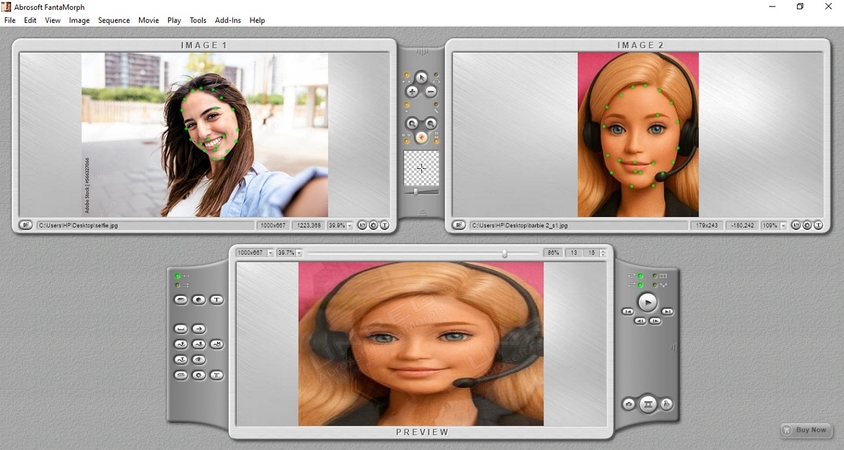844x450 pixels.
Task: Click the T round button under Image 1
Action: click(384, 226)
